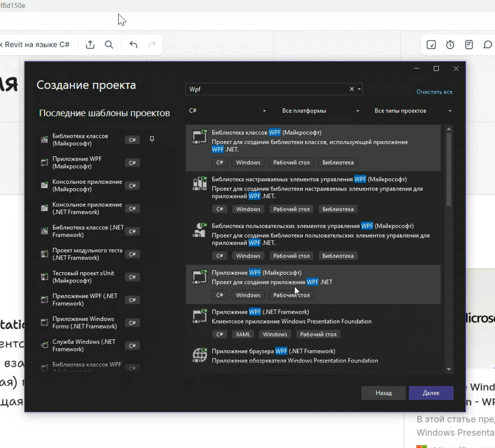495x448 pixels.
Task: Click Windows tag under Приложение WPF (Майкрософт)
Action: coord(248,295)
